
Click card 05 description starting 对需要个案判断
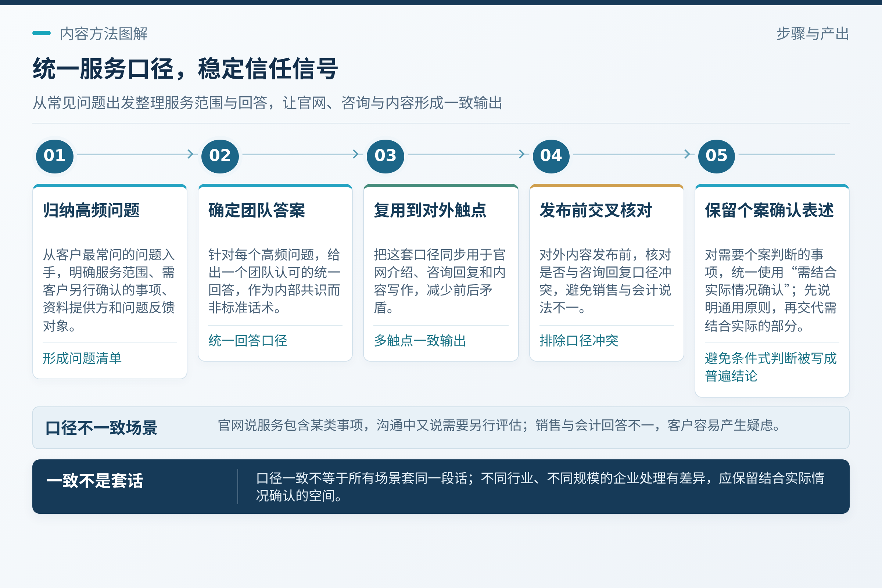point(771,290)
